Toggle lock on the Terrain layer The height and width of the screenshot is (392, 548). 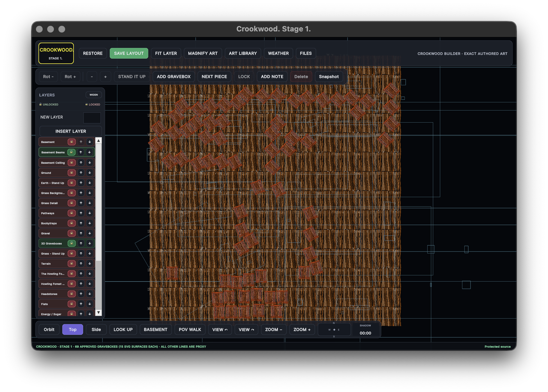click(x=72, y=264)
